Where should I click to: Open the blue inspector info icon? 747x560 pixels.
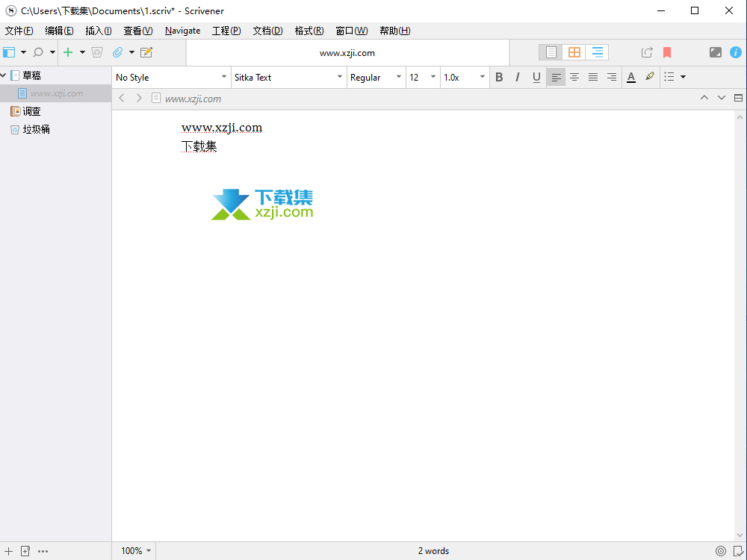pyautogui.click(x=736, y=52)
